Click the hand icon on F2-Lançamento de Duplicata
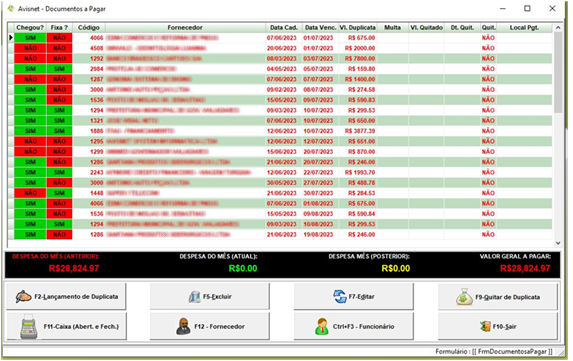The height and width of the screenshot is (361, 573). pyautogui.click(x=23, y=296)
